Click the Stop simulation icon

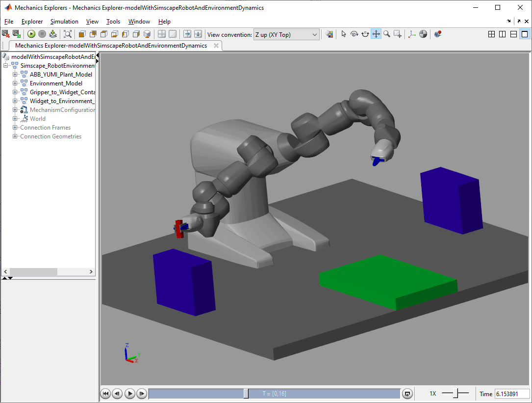(x=42, y=33)
